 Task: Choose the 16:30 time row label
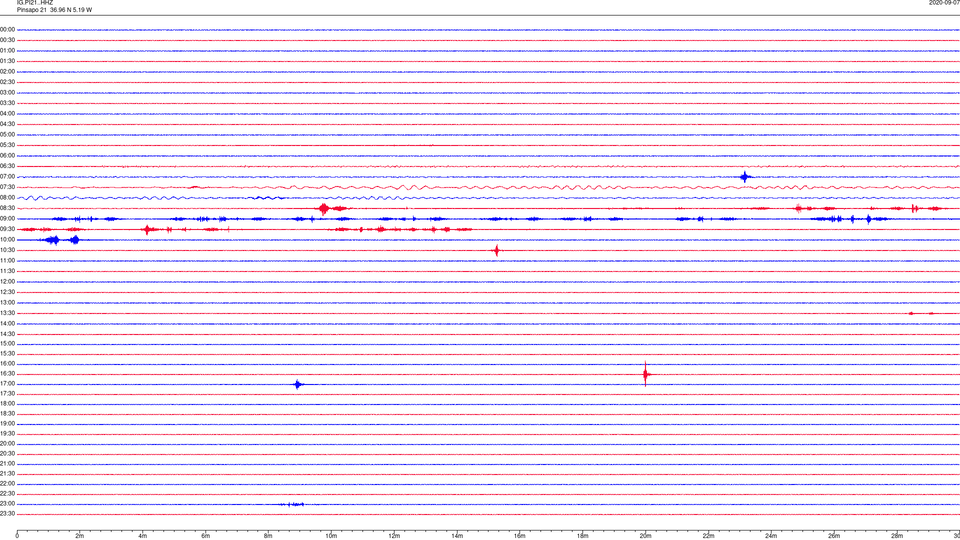tap(7, 373)
